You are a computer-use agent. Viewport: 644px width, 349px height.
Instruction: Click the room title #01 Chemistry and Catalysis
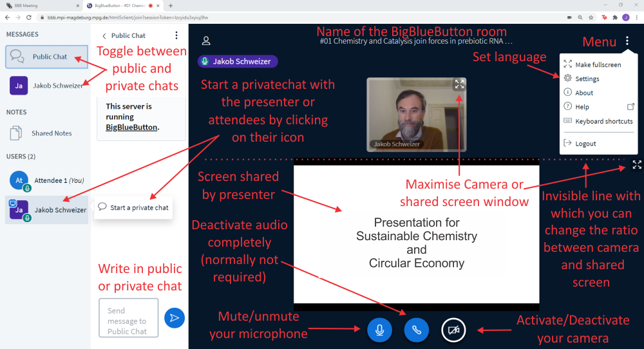pyautogui.click(x=416, y=41)
